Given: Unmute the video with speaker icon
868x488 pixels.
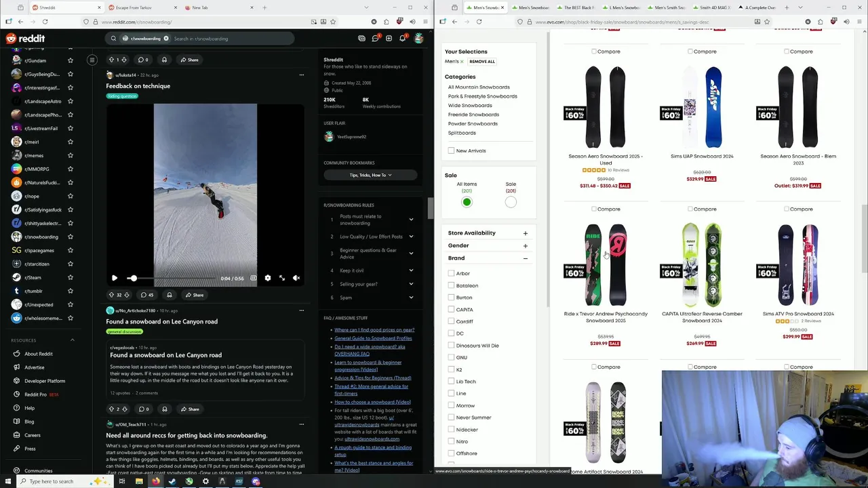Looking at the screenshot, I should tap(296, 278).
